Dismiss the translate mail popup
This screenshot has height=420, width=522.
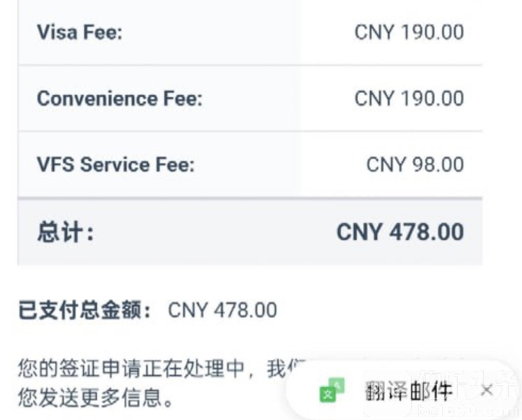486,391
